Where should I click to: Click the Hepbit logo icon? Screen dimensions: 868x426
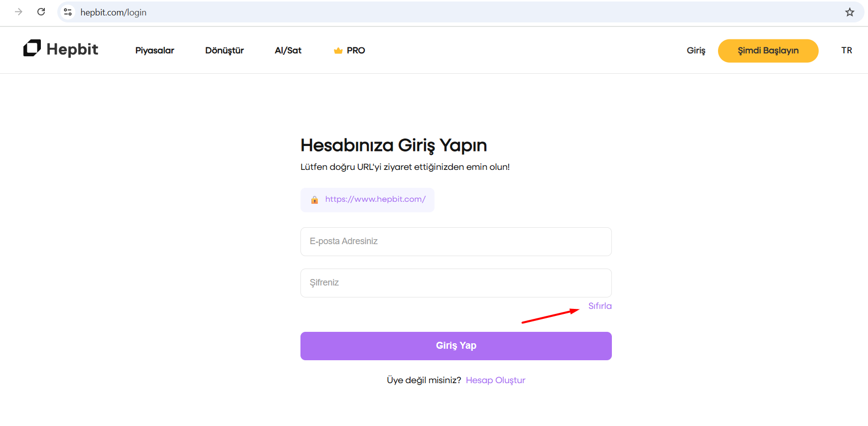tap(32, 48)
